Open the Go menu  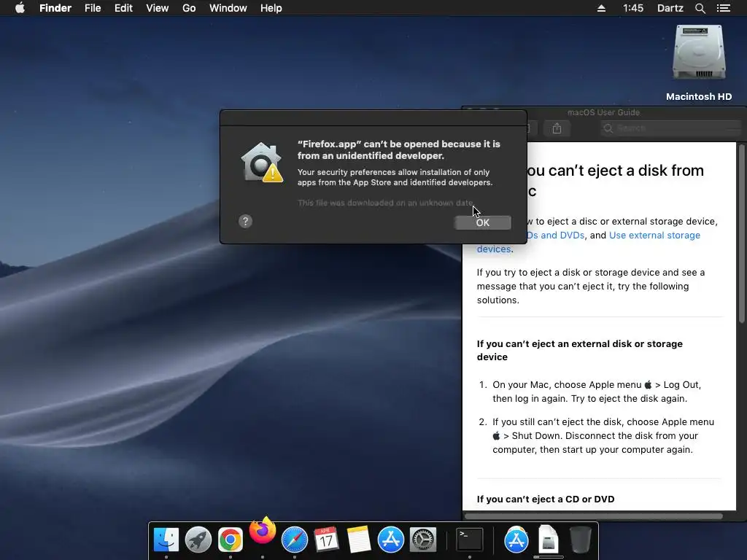click(x=189, y=8)
